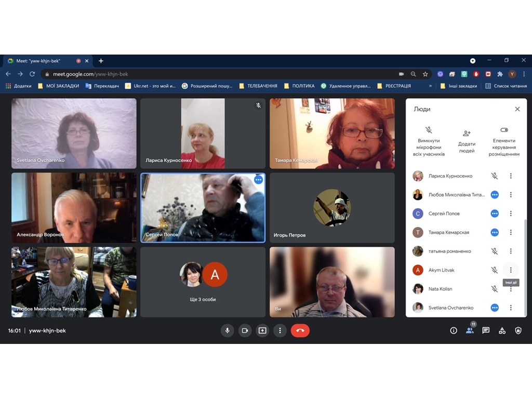The image size is (532, 399).
Task: Open more actions for Лариса Курносенко
Action: click(x=511, y=176)
